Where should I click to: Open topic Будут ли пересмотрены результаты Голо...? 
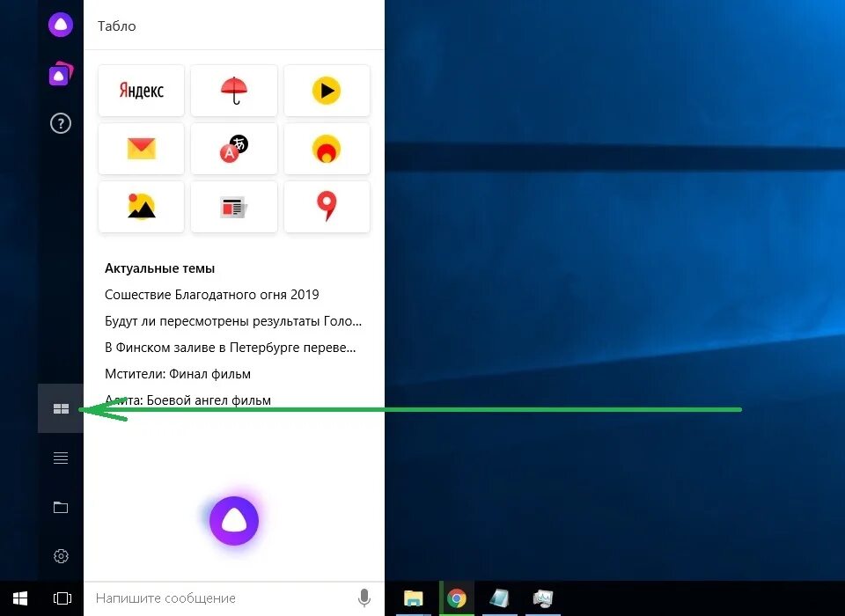(x=232, y=321)
